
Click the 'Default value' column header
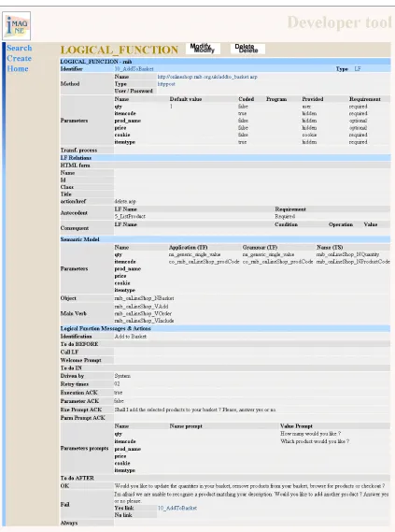click(186, 99)
